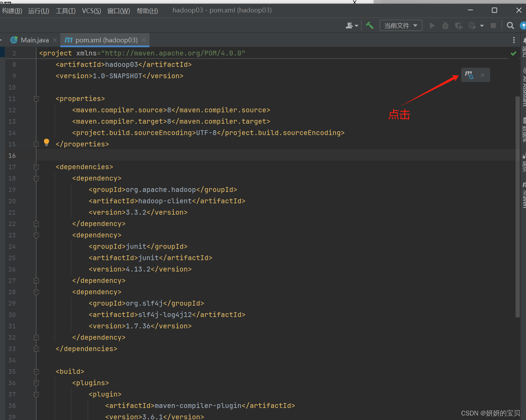526x420 pixels.
Task: Dismiss the Maven reload floating popup
Action: pos(483,75)
